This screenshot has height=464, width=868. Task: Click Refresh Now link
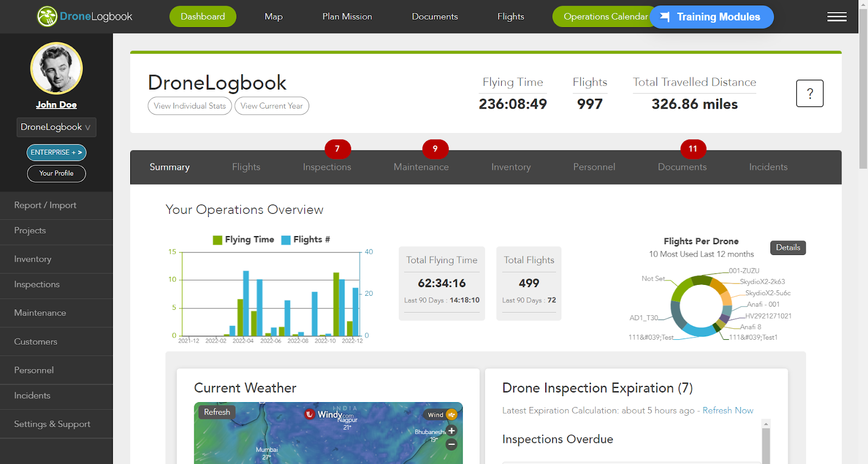728,410
